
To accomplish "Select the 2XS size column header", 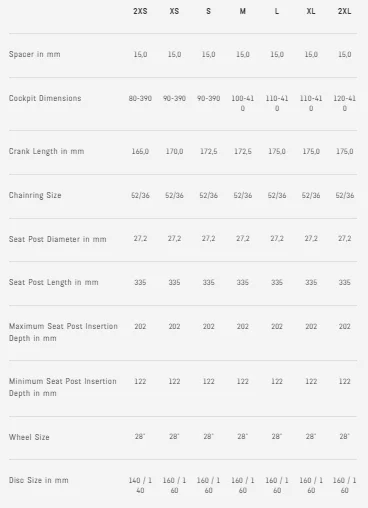I will [x=140, y=11].
